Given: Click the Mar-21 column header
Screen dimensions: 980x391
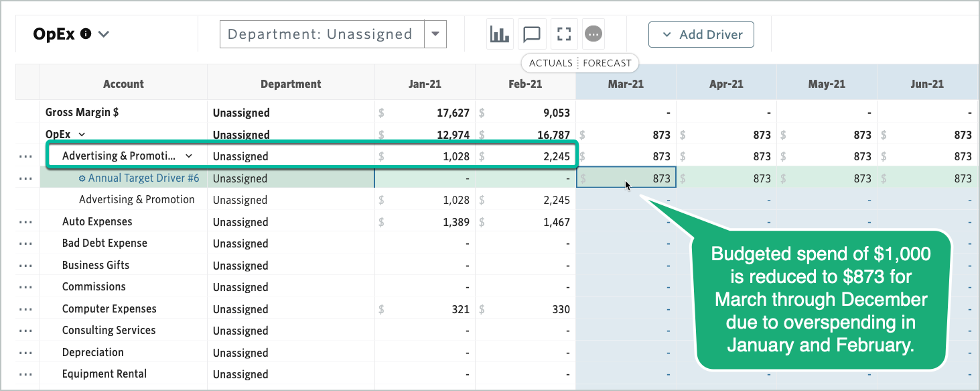Looking at the screenshot, I should [626, 84].
